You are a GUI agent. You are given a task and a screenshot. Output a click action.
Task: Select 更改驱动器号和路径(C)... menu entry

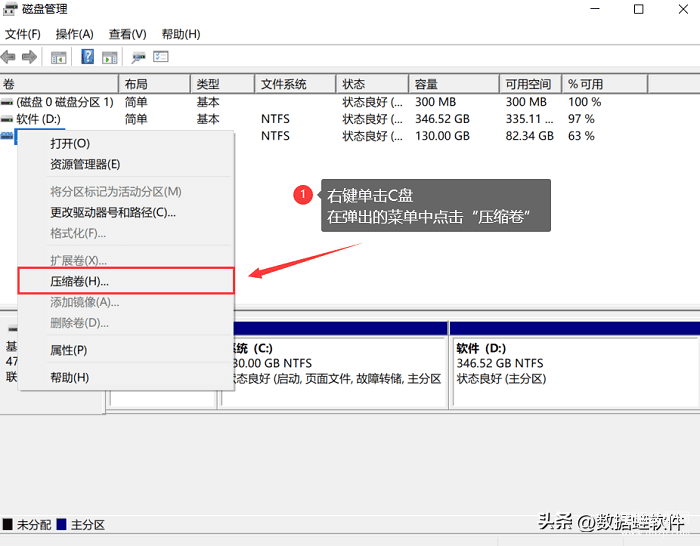pyautogui.click(x=126, y=213)
